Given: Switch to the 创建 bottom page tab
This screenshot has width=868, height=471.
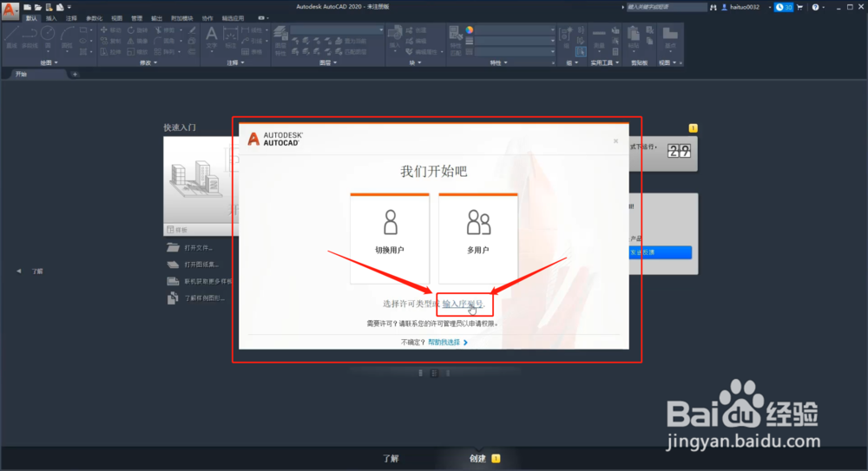Looking at the screenshot, I should click(477, 458).
